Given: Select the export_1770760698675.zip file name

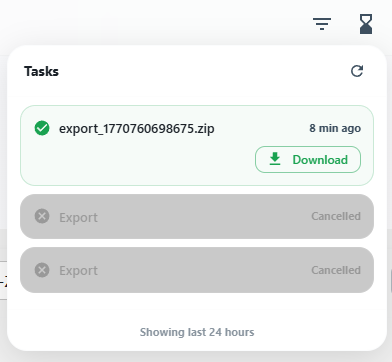Looking at the screenshot, I should tap(137, 129).
